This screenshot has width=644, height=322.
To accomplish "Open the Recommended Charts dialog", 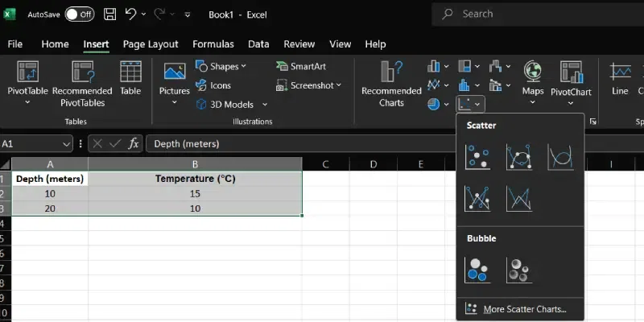I will pos(391,85).
